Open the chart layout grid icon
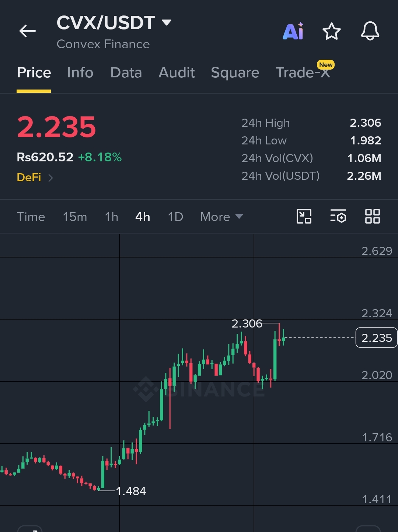This screenshot has height=532, width=398. point(372,216)
